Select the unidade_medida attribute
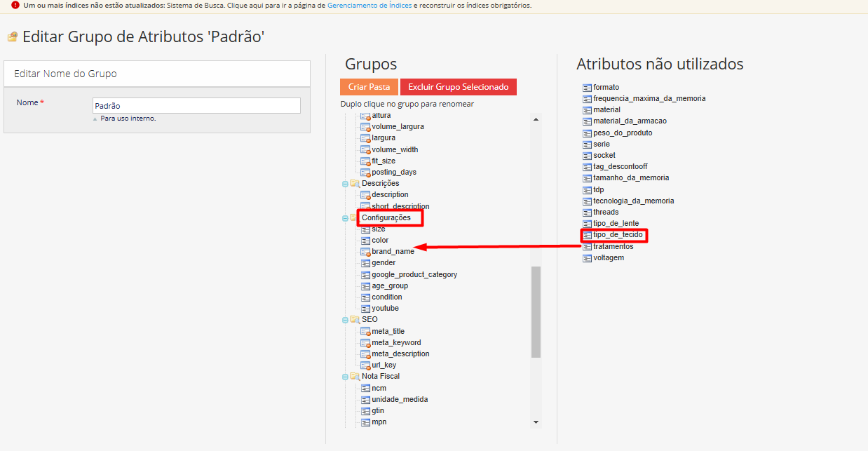The width and height of the screenshot is (868, 451). click(400, 400)
